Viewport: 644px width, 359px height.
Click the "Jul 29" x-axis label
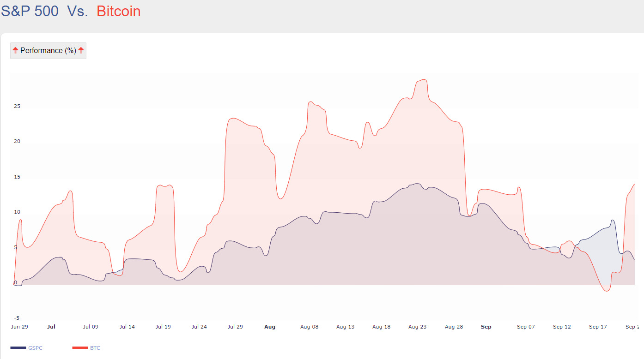235,327
